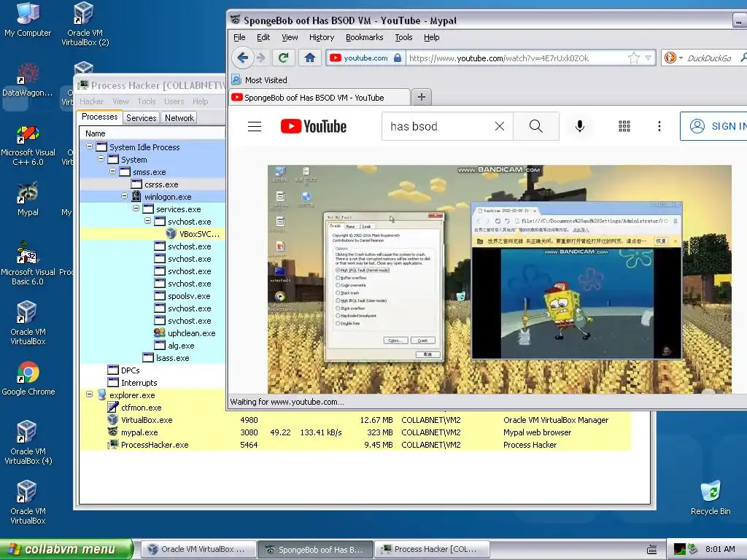This screenshot has height=560, width=747.
Task: Open Most Visited bookmarks folder
Action: point(259,80)
